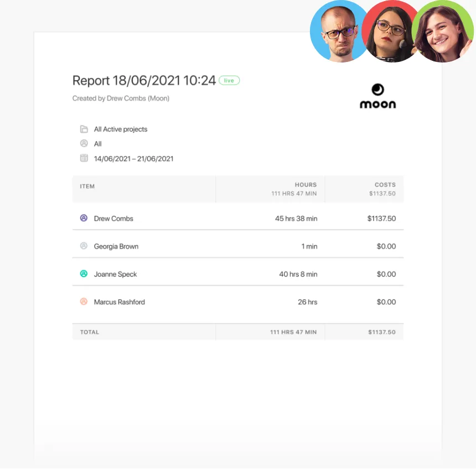This screenshot has width=476, height=469.
Task: Select the Marcus Rashford row name
Action: [120, 302]
